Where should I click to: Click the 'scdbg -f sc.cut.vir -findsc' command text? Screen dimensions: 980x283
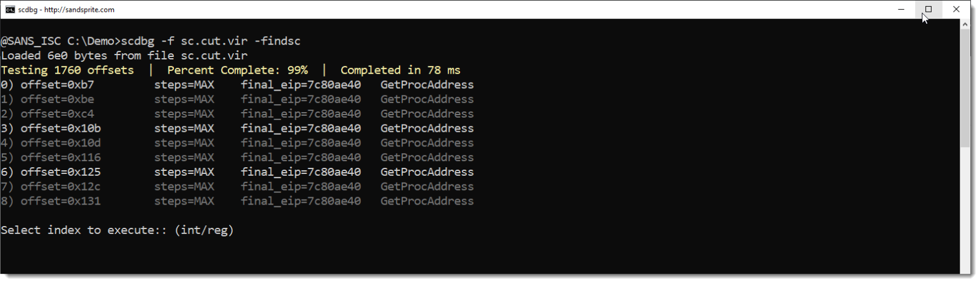pos(211,41)
